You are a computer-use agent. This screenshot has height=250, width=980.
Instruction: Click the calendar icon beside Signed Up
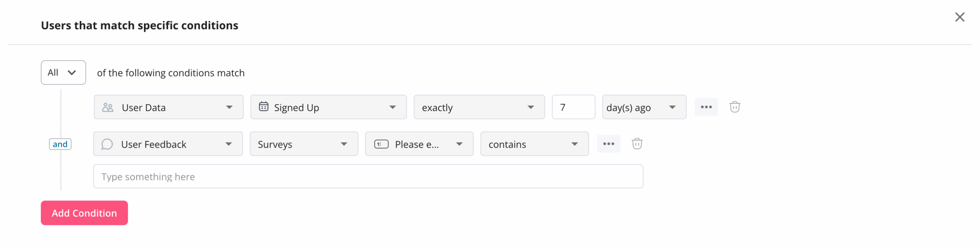pos(264,107)
